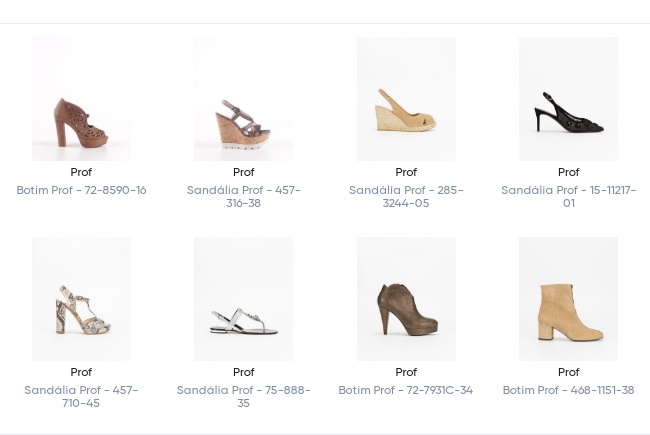
Task: Open the brown perforated platform bootie image
Action: pyautogui.click(x=81, y=99)
